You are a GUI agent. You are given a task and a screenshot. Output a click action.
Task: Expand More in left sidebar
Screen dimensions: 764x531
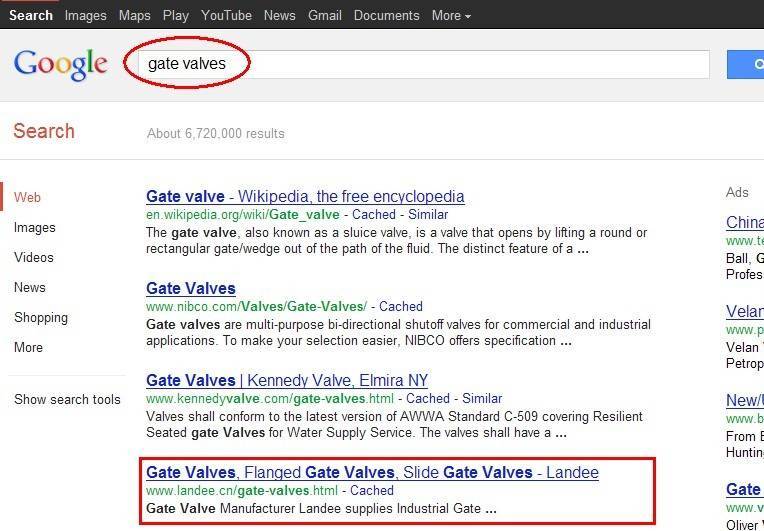(x=28, y=347)
